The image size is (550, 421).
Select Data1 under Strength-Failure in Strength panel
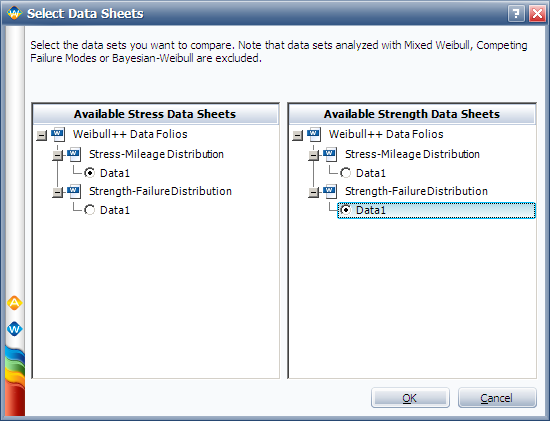tap(346, 210)
